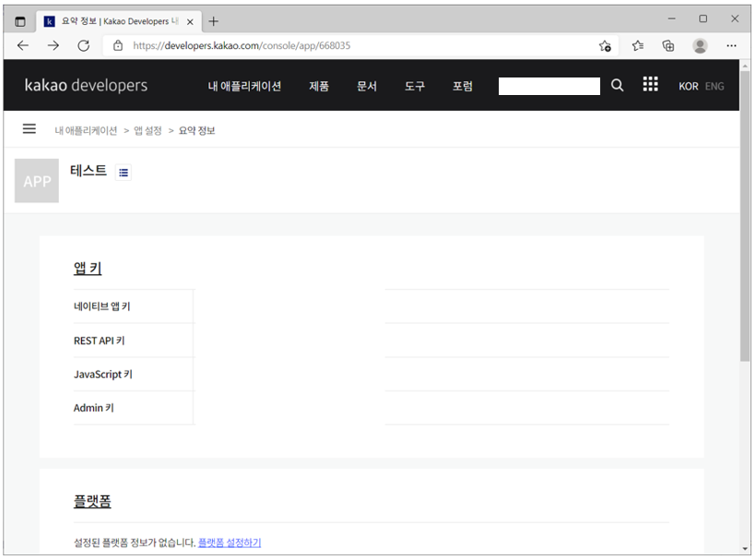Open the 포럼 menu
Image resolution: width=756 pixels, height=560 pixels.
[463, 87]
